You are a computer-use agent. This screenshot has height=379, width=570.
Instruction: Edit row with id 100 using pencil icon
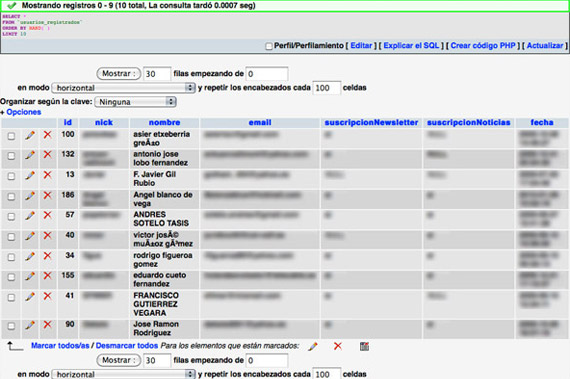coord(30,135)
